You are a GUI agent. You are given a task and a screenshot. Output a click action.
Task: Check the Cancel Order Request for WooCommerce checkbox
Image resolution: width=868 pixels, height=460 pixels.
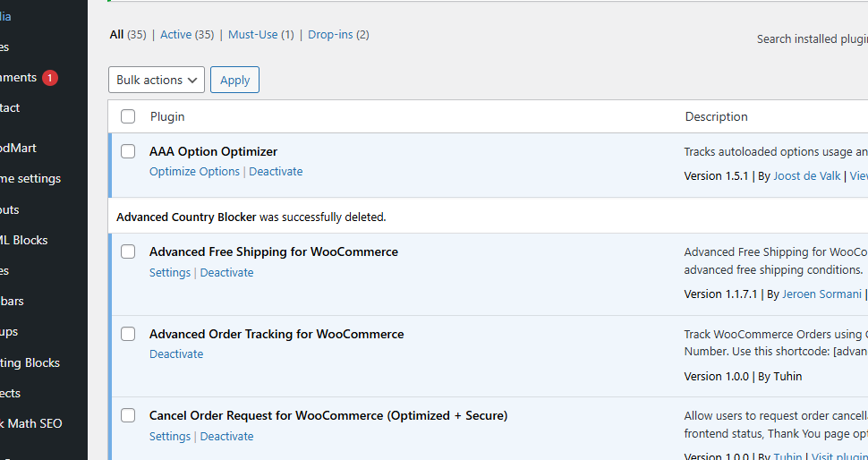128,415
